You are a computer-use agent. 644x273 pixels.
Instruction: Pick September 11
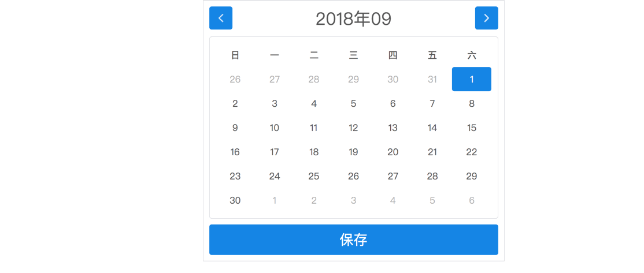tap(314, 128)
